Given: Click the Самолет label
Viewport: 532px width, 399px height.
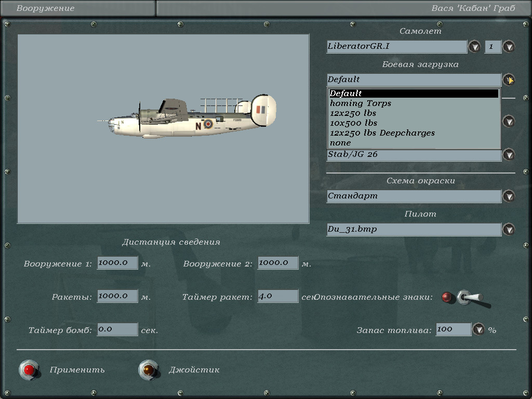Looking at the screenshot, I should (x=420, y=31).
